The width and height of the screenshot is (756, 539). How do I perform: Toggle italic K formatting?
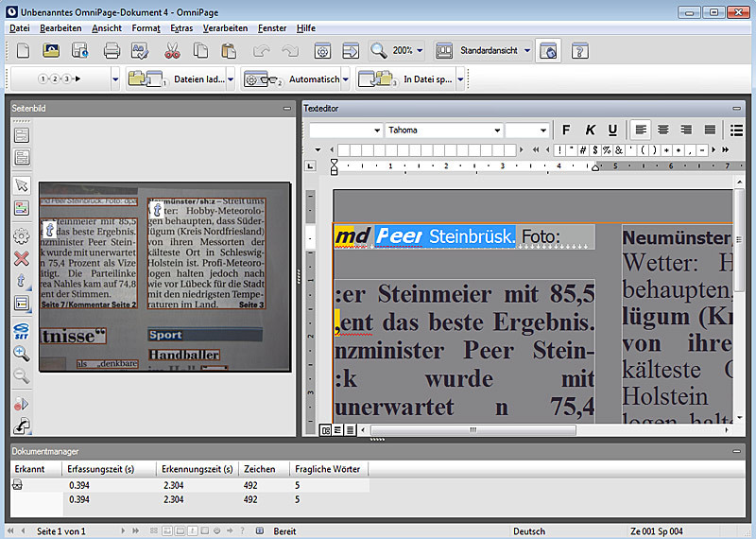pos(590,130)
